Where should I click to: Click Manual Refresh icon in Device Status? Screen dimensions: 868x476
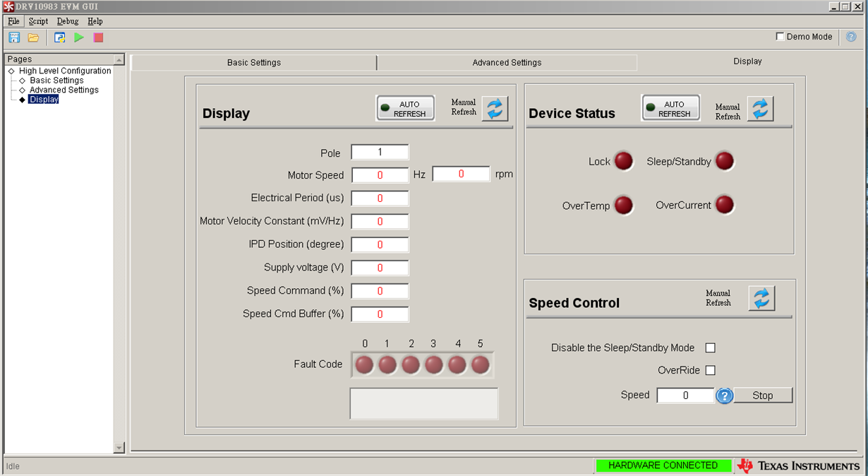[761, 109]
